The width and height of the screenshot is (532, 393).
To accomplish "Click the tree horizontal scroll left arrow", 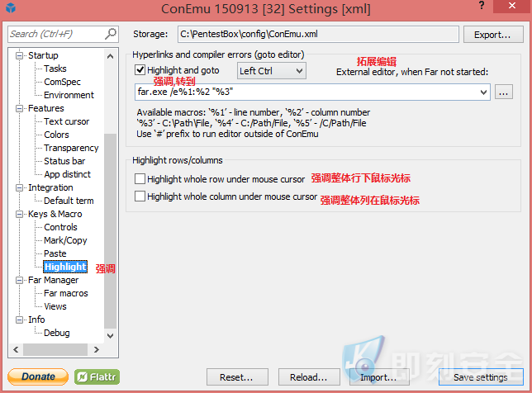I will 16,349.
